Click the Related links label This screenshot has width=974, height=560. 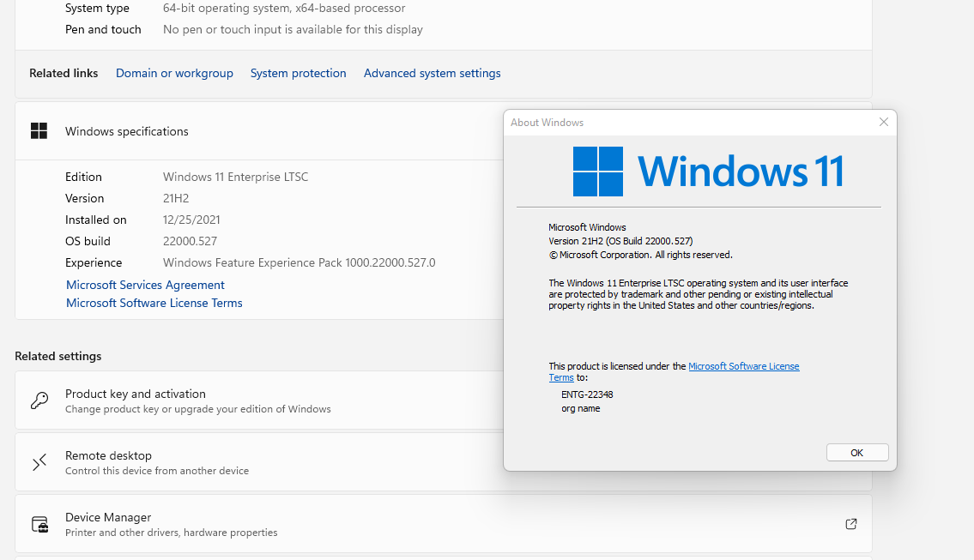(x=64, y=73)
